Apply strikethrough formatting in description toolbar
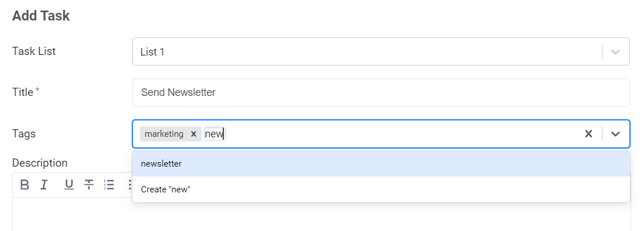Viewport: 644px width, 231px height. [x=89, y=185]
